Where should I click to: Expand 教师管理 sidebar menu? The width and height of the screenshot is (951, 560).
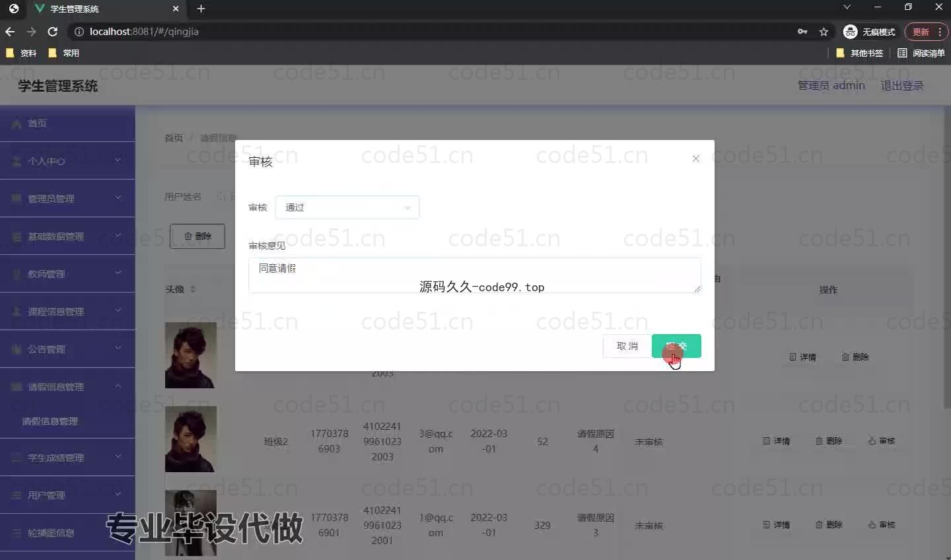tap(67, 273)
